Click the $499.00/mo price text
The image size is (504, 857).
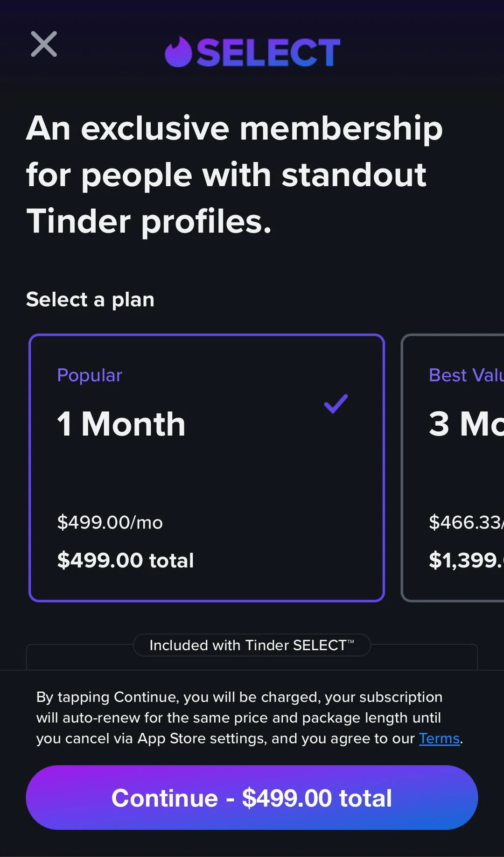click(110, 522)
